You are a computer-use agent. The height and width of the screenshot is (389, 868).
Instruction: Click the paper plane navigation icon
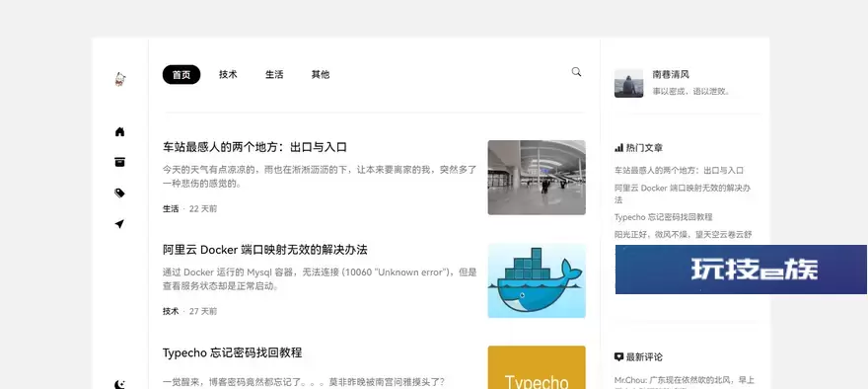(x=119, y=224)
